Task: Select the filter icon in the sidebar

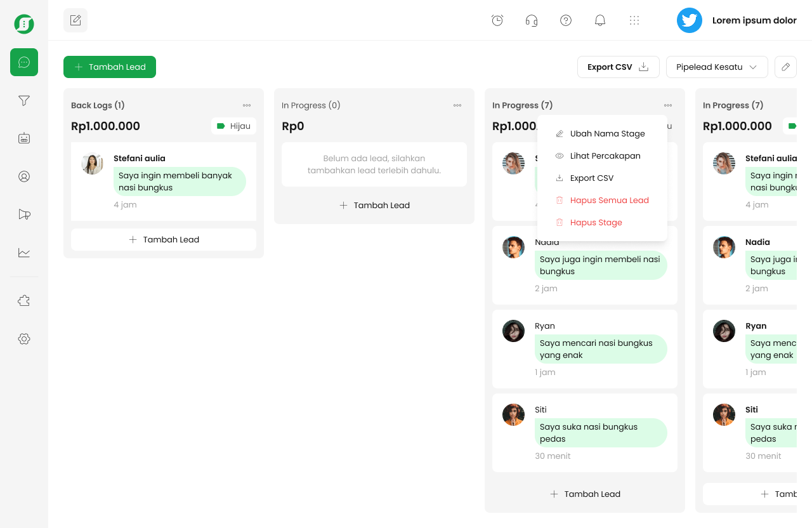Action: [x=23, y=100]
